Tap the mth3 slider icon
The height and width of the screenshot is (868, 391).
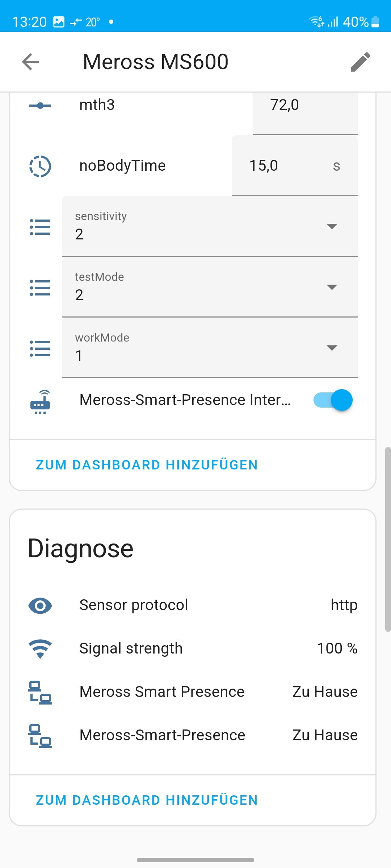40,106
